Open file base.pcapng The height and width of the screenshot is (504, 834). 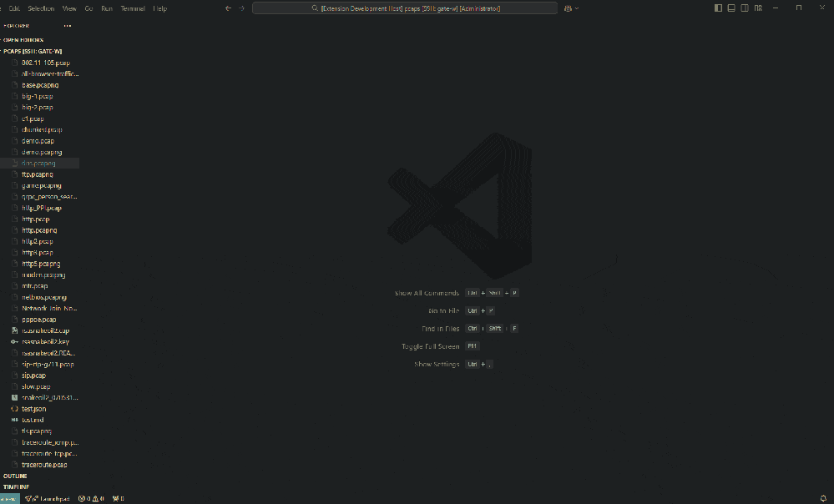coord(40,85)
